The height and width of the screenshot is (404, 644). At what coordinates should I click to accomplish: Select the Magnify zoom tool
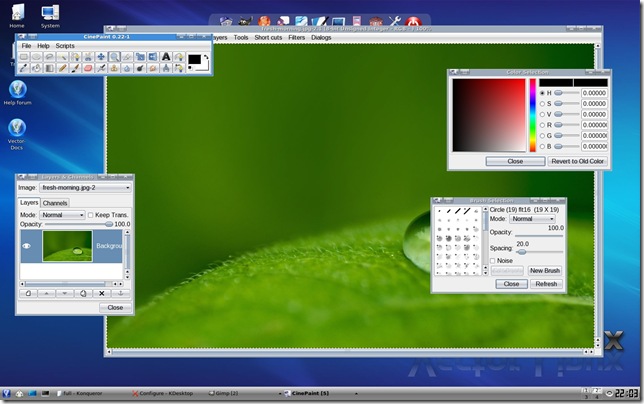[x=114, y=57]
